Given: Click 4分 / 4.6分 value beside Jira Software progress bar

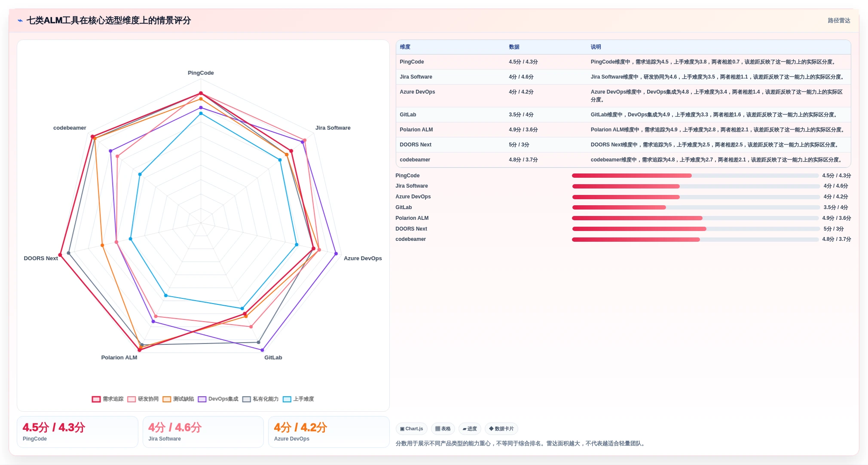Looking at the screenshot, I should 836,186.
